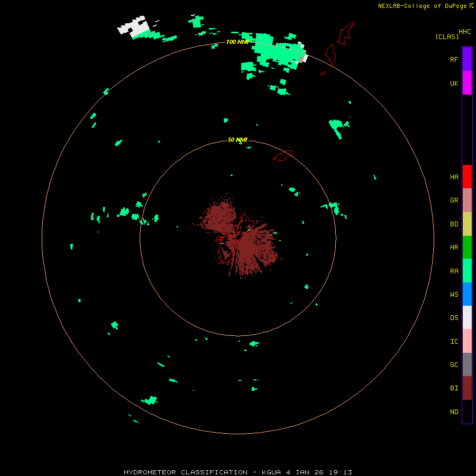Screen dimensions: 476x476
Task: Click the BI brown legend swatch
Action: click(x=467, y=388)
